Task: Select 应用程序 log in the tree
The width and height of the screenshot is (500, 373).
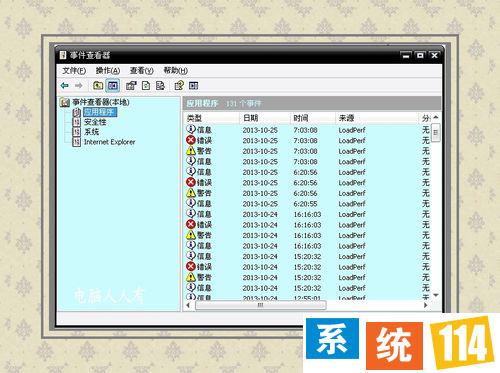Action: pos(100,112)
